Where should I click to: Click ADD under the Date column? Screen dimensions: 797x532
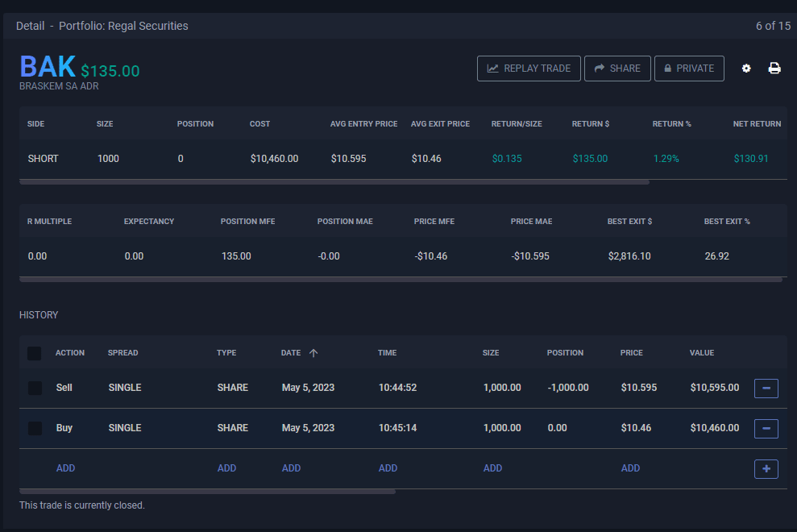pos(291,468)
